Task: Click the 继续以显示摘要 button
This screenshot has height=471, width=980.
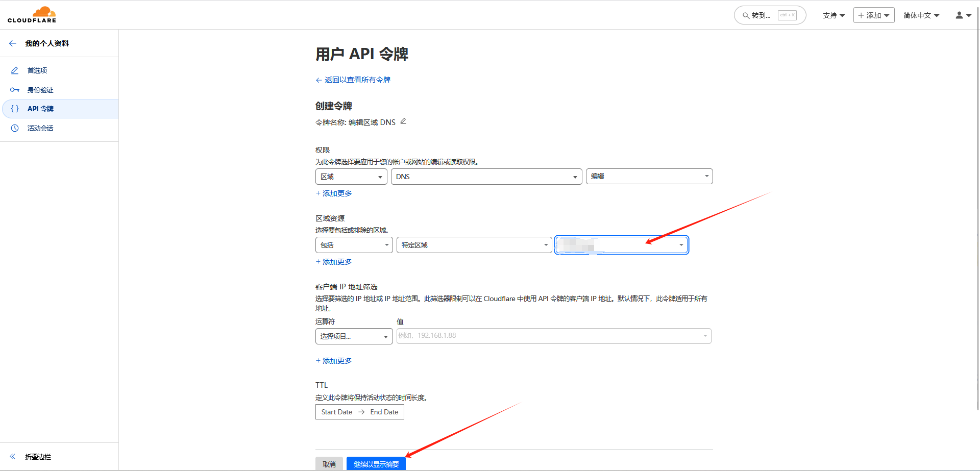Action: click(x=376, y=464)
